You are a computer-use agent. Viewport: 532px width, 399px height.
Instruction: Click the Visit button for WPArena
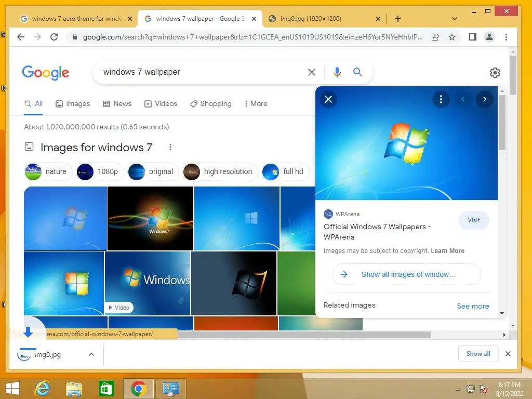click(474, 220)
